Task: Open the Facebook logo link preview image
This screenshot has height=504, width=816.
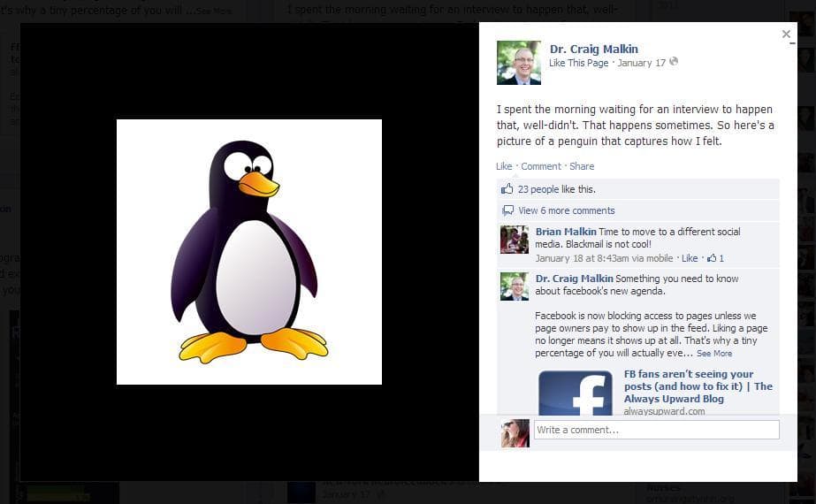Action: 575,393
